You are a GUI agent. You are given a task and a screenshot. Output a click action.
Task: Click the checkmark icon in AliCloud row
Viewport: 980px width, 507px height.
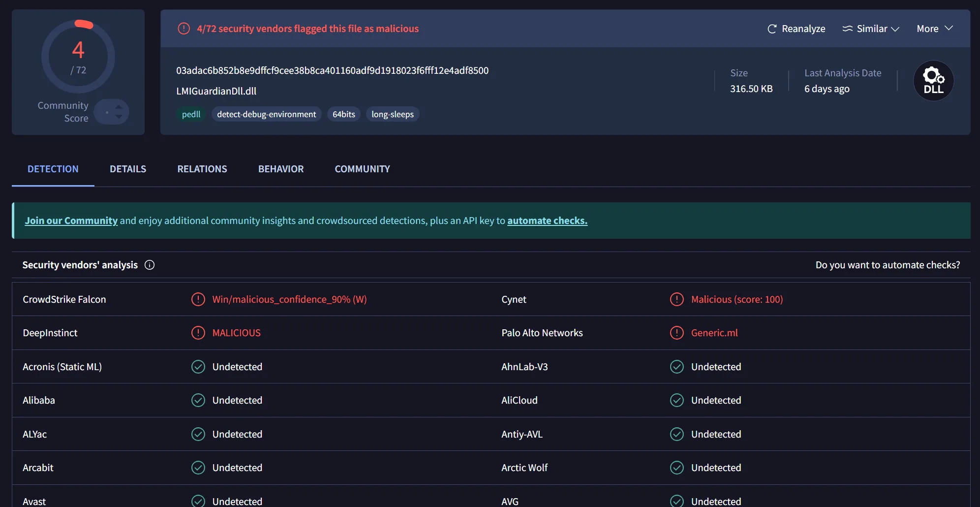676,400
